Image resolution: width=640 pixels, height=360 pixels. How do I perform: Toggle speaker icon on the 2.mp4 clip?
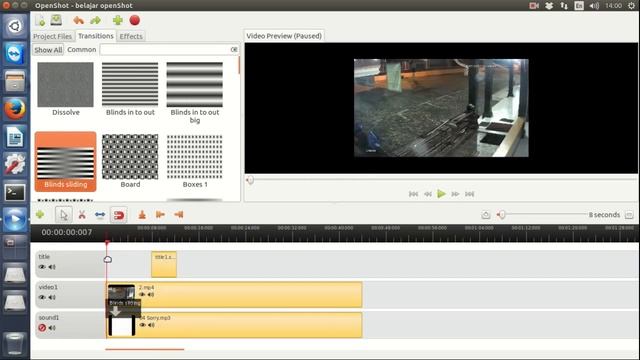click(151, 294)
